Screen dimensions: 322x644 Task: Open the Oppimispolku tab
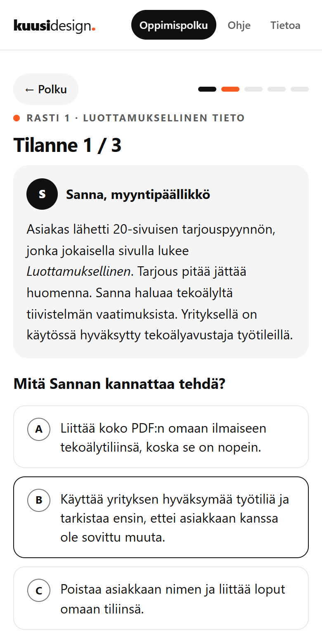(x=174, y=25)
